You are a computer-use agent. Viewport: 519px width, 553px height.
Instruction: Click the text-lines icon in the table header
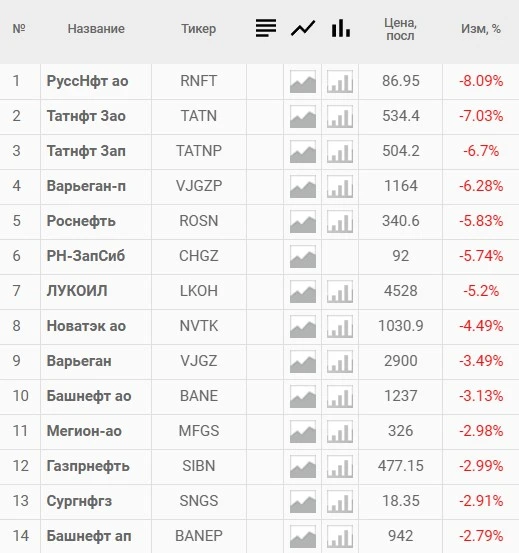click(x=266, y=28)
